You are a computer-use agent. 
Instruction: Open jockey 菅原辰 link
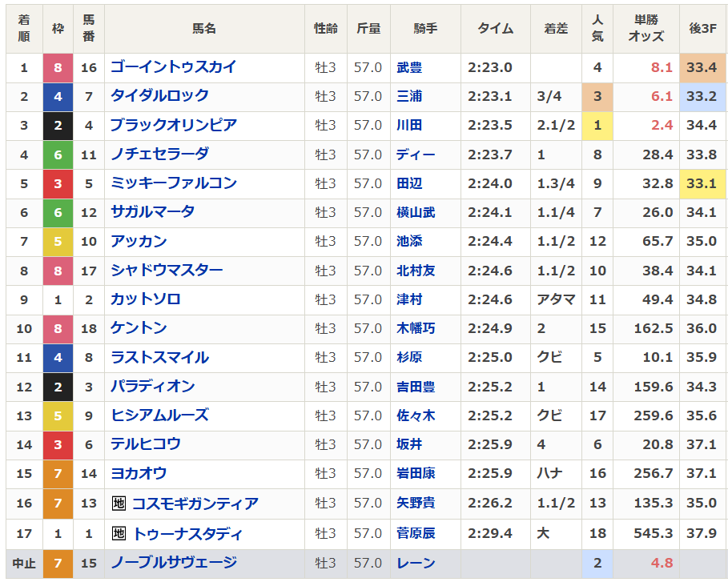[416, 533]
